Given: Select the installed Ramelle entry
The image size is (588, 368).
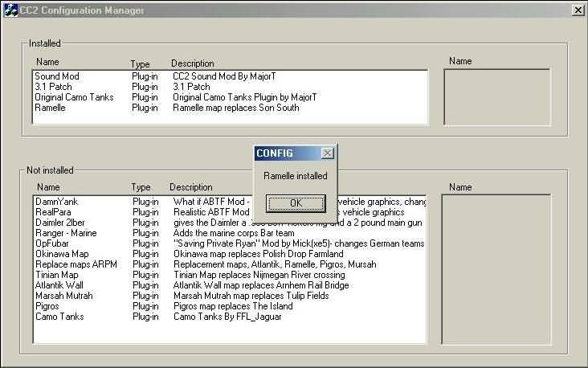Looking at the screenshot, I should coord(50,108).
